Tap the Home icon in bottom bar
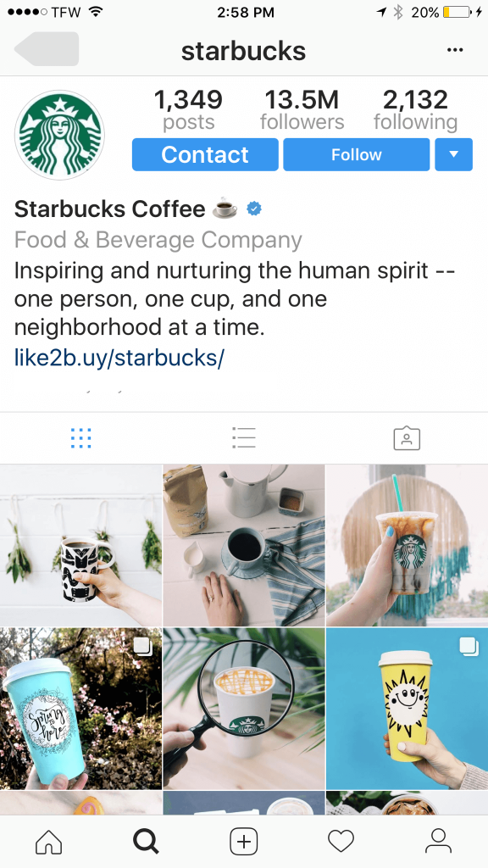Image resolution: width=488 pixels, height=868 pixels. coord(48,842)
